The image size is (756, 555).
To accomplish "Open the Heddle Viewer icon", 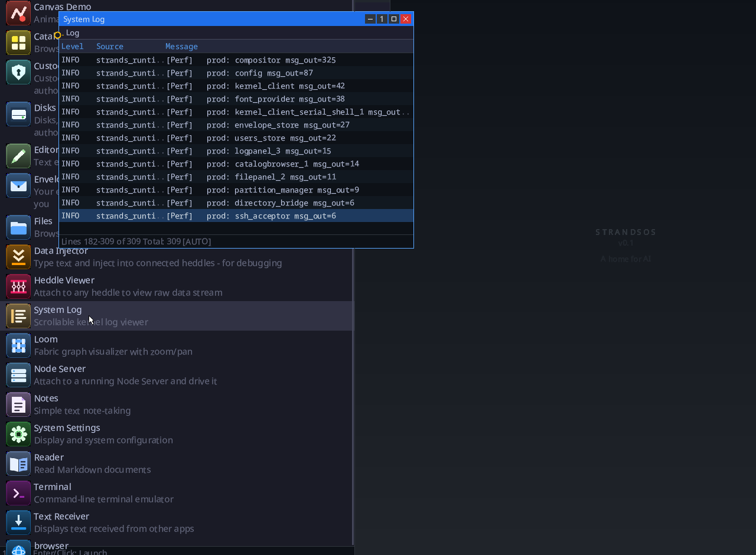I will tap(18, 286).
